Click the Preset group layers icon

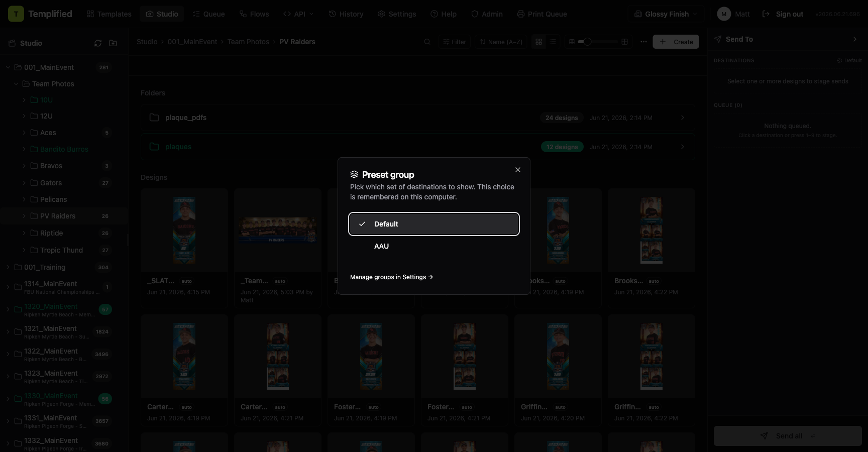(x=354, y=174)
